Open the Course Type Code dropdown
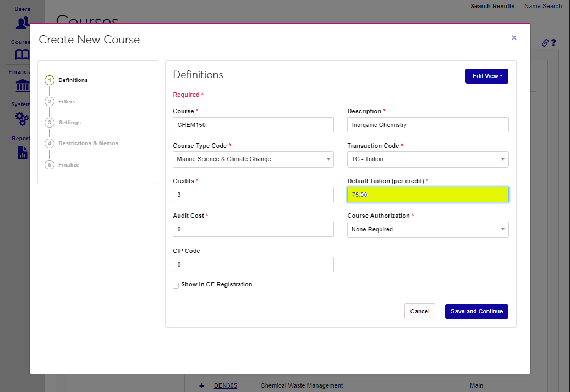This screenshot has height=392, width=570. pyautogui.click(x=253, y=159)
